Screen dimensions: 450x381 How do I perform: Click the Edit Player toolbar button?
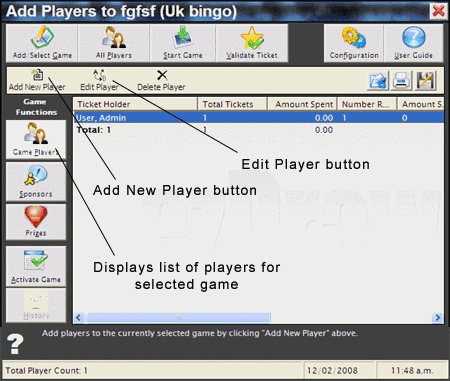click(x=99, y=80)
